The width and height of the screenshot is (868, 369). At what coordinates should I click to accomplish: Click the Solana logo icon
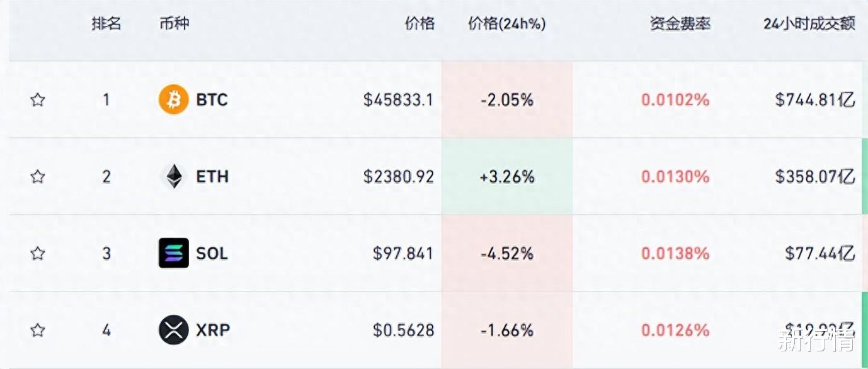pos(173,253)
